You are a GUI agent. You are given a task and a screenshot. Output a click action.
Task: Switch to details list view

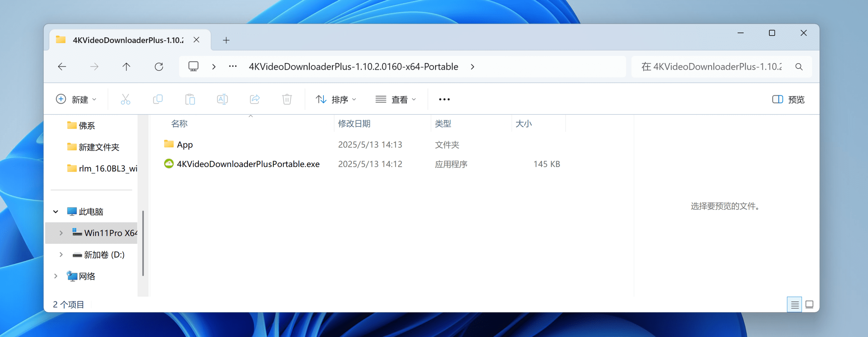pos(794,304)
